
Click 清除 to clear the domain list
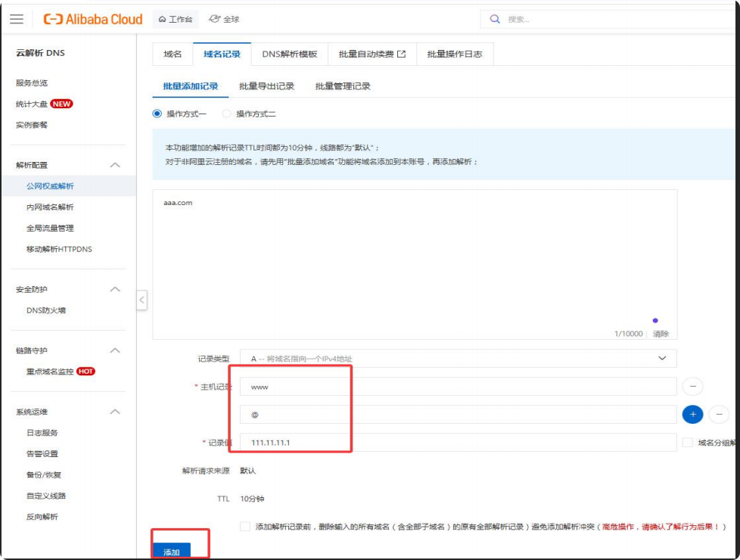tap(661, 334)
